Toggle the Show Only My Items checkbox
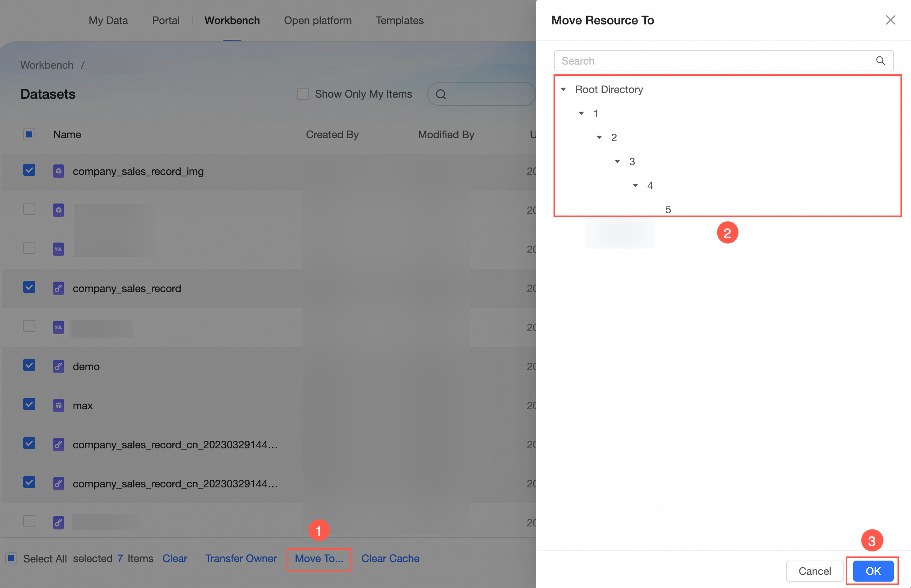Viewport: 911px width, 588px height. (x=303, y=94)
